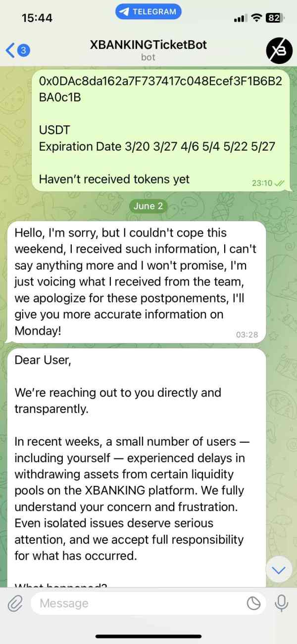Tap the 'Haven't received tokens yet' message
Image resolution: width=297 pixels, height=644 pixels.
click(114, 179)
